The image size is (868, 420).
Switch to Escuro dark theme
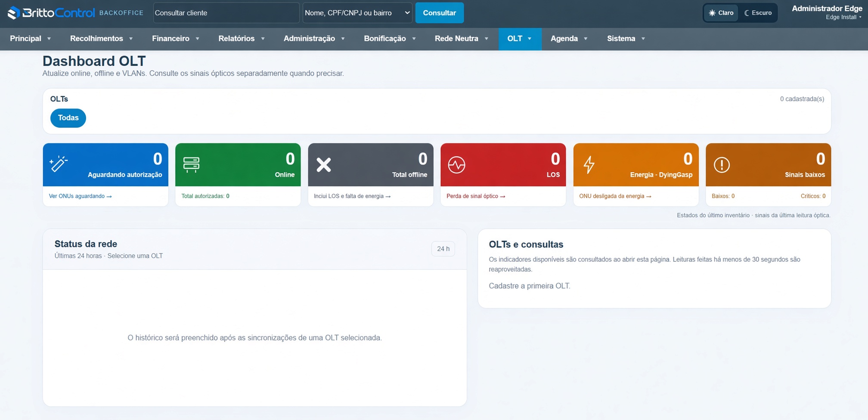[x=758, y=13]
